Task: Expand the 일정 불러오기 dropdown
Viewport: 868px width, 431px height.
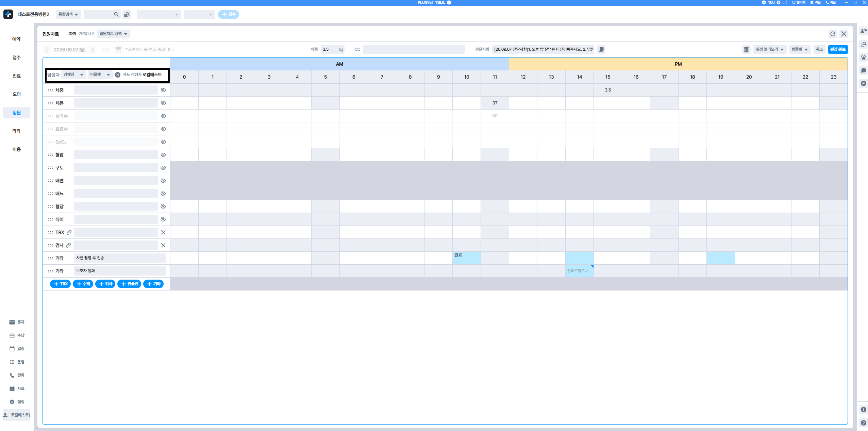Action: 770,50
